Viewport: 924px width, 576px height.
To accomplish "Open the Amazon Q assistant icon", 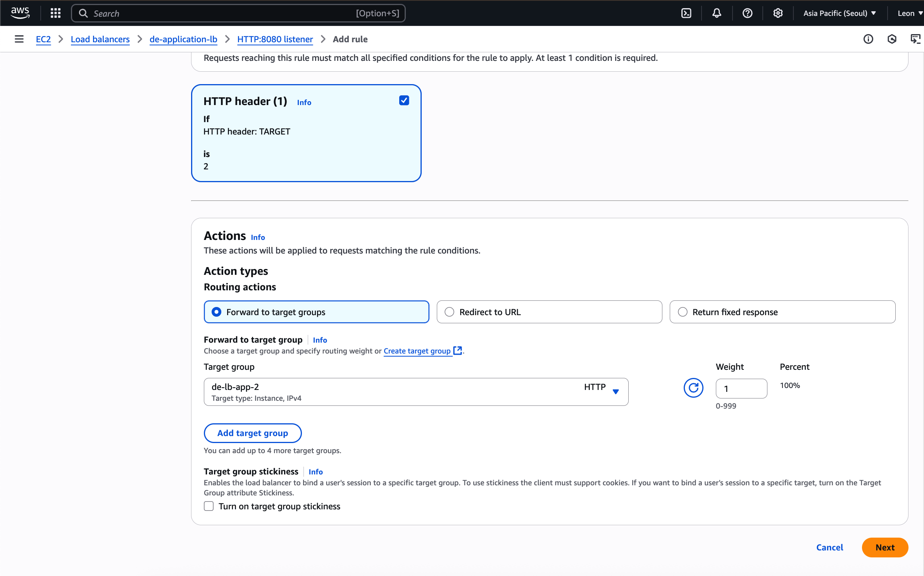I will pos(892,39).
